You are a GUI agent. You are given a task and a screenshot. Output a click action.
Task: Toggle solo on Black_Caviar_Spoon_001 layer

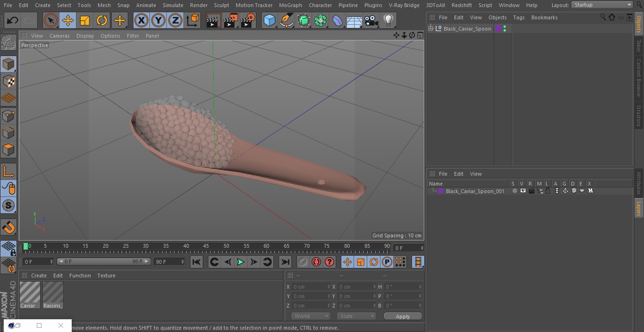(515, 191)
